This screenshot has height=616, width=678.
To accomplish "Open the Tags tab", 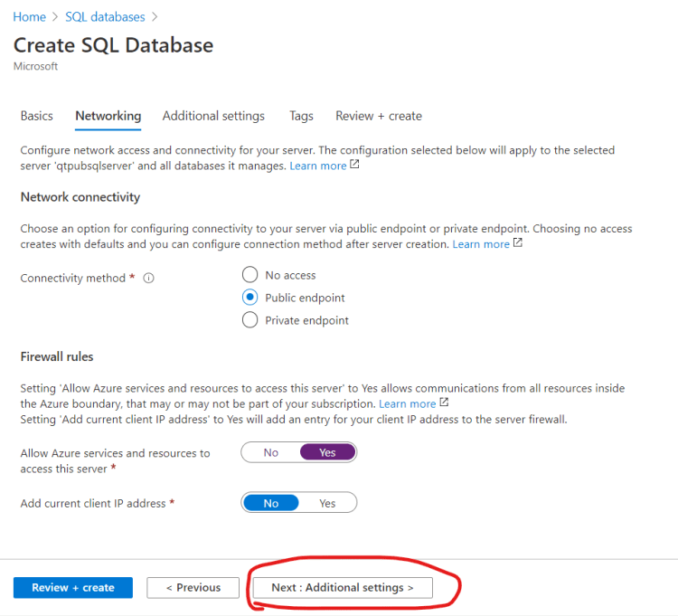I will coord(301,116).
